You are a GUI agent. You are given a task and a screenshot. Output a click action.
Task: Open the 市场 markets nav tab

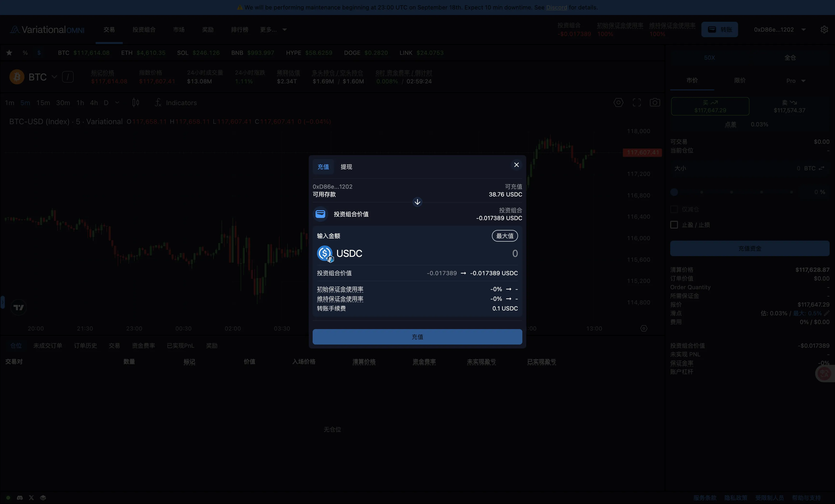coord(179,29)
